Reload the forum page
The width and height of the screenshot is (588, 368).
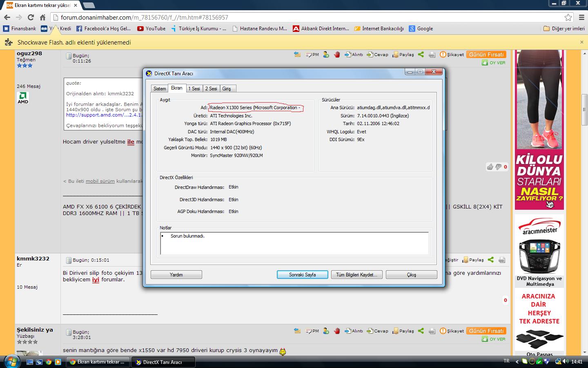[x=31, y=17]
